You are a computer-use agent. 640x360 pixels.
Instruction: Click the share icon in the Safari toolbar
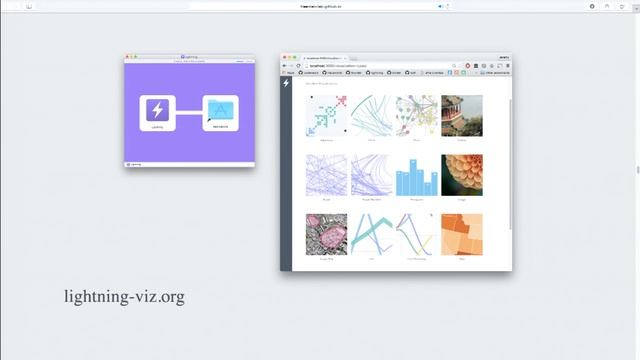607,6
